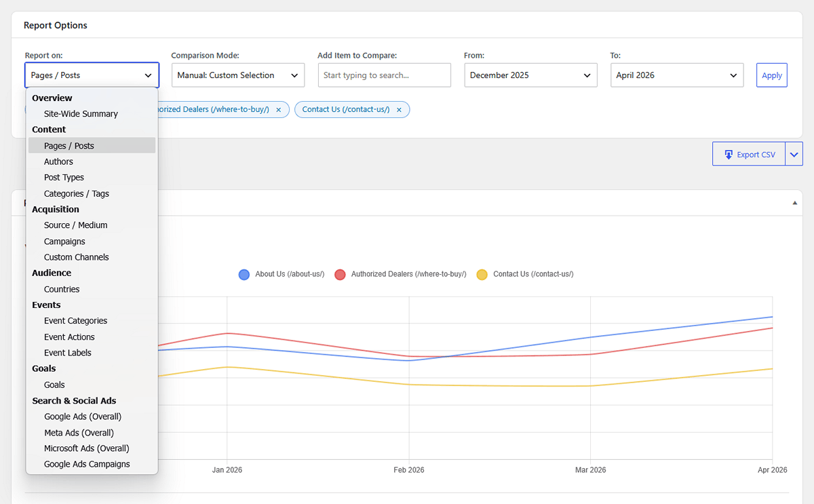Select Event Categories option
Viewport: 814px width, 504px height.
[x=92, y=321]
